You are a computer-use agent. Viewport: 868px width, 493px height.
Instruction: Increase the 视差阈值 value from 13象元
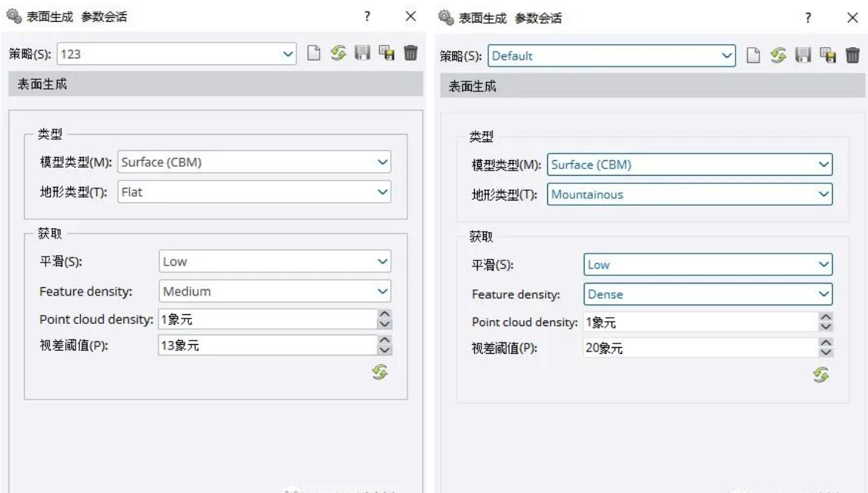[x=386, y=340]
